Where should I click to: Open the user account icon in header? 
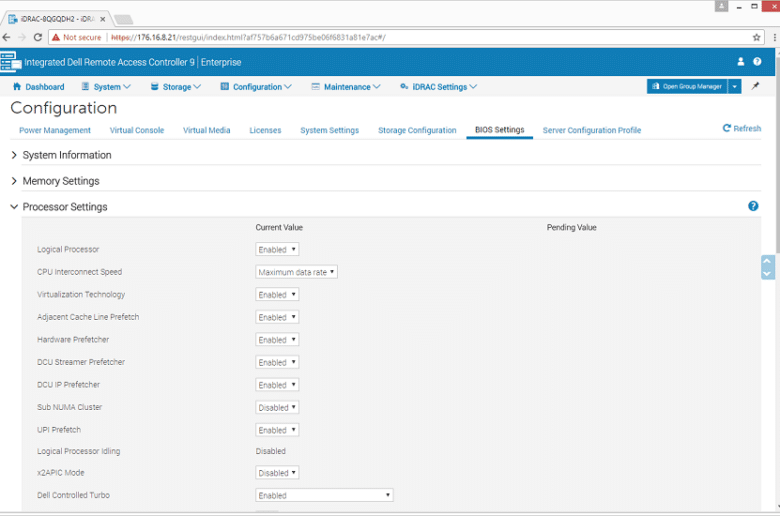point(741,62)
